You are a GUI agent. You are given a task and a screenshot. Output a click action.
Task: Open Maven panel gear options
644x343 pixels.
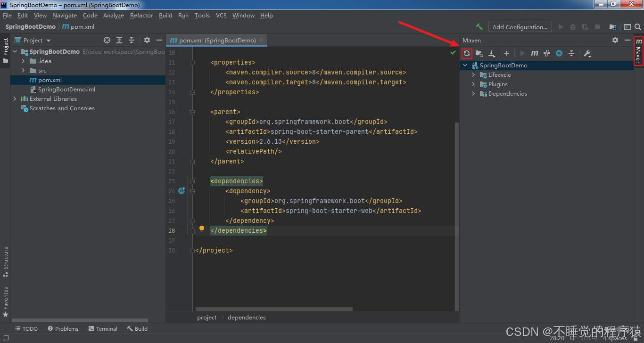(615, 40)
